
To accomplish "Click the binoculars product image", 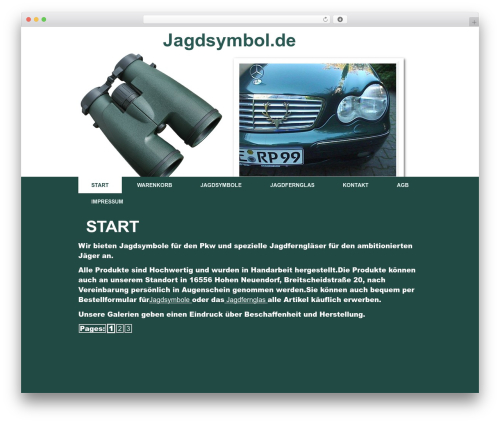I will tap(151, 115).
